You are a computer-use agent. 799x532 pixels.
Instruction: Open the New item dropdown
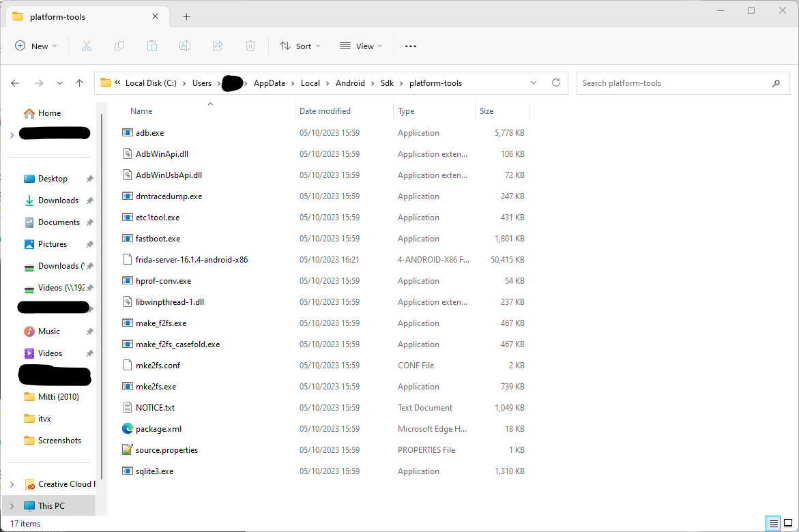(35, 46)
